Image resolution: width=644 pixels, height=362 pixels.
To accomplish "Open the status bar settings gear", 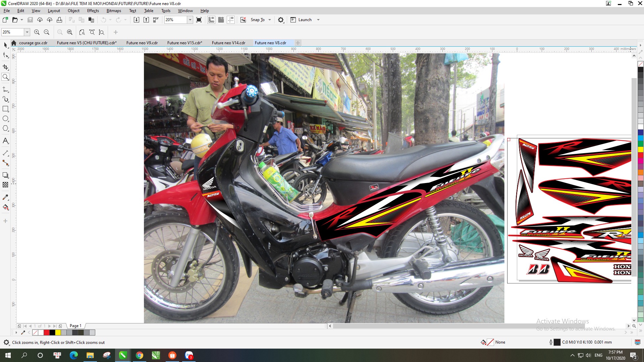I will click(x=6, y=342).
